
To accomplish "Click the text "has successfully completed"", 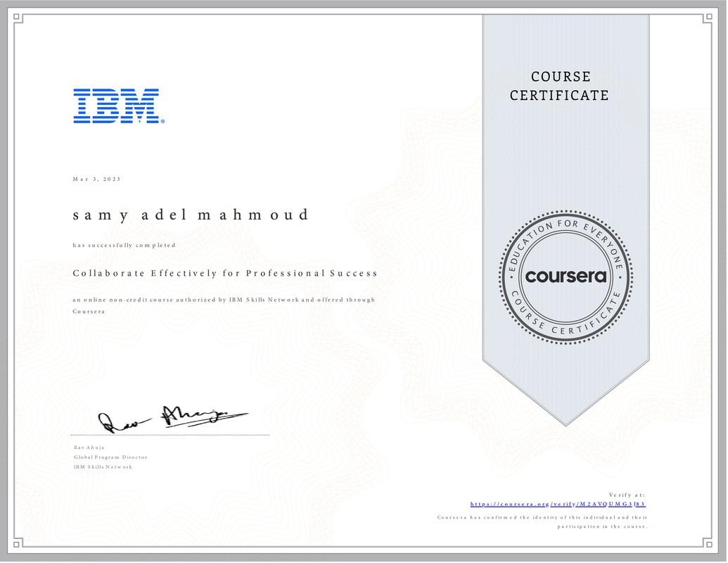I will tap(124, 246).
